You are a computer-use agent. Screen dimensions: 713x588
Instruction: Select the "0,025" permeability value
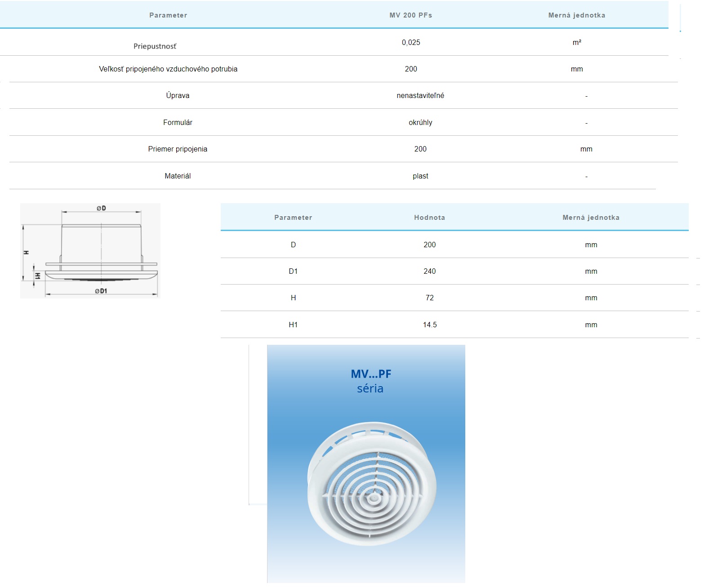coord(410,42)
